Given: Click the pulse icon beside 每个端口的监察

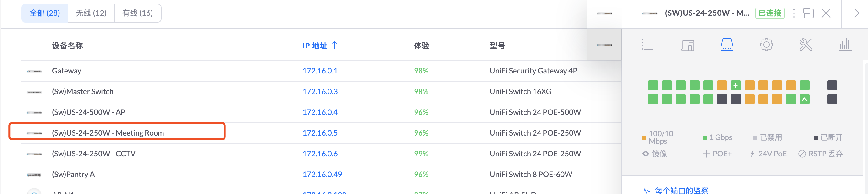Looking at the screenshot, I should pos(646,190).
